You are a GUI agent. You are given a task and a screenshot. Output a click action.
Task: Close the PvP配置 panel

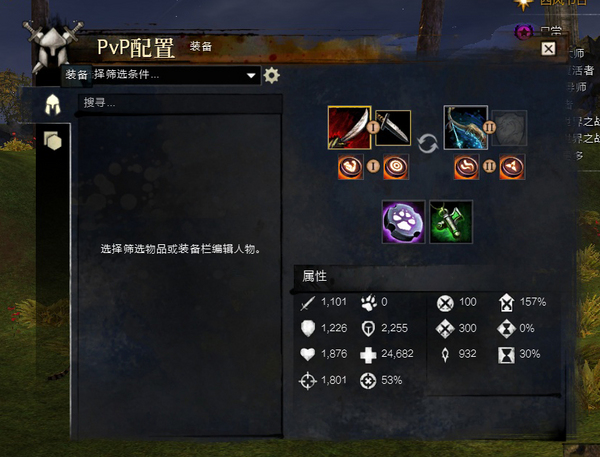click(x=548, y=49)
